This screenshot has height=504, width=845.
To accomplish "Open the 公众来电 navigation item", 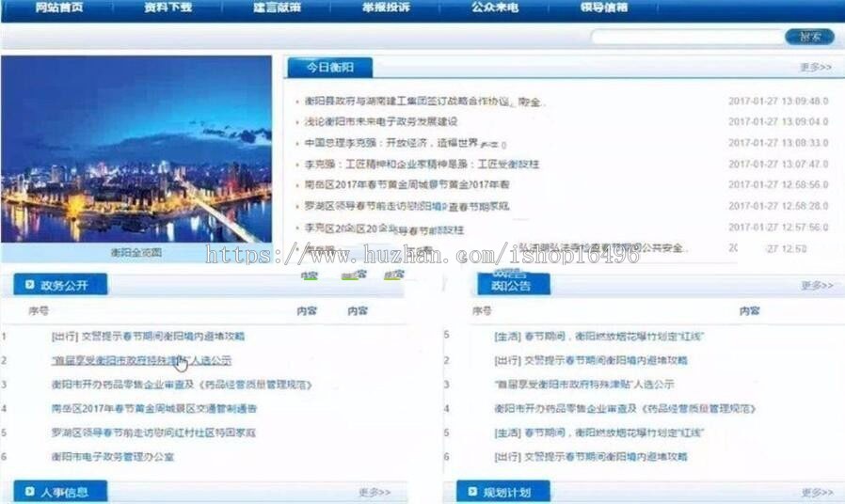I will pos(495,8).
